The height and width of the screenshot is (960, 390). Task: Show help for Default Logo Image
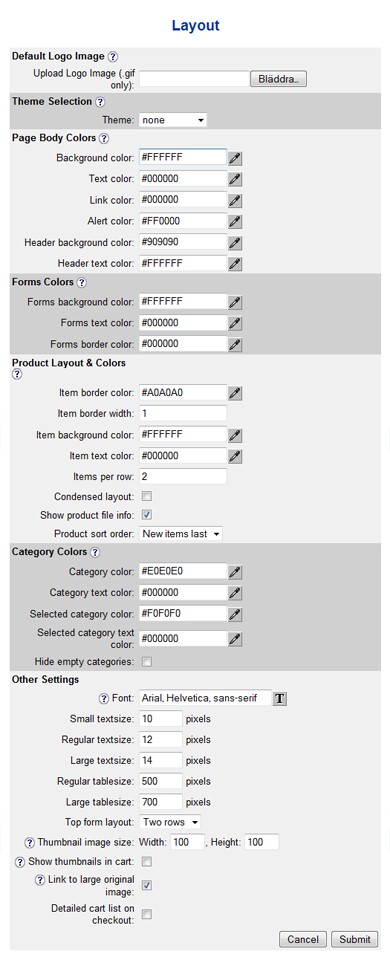coord(113,57)
